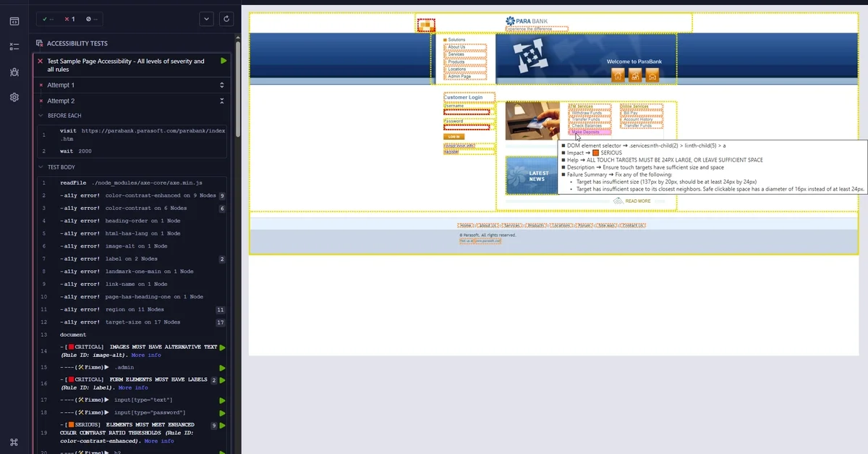Image resolution: width=868 pixels, height=454 pixels.
Task: Open keyboard shortcuts command icon
Action: tap(14, 442)
